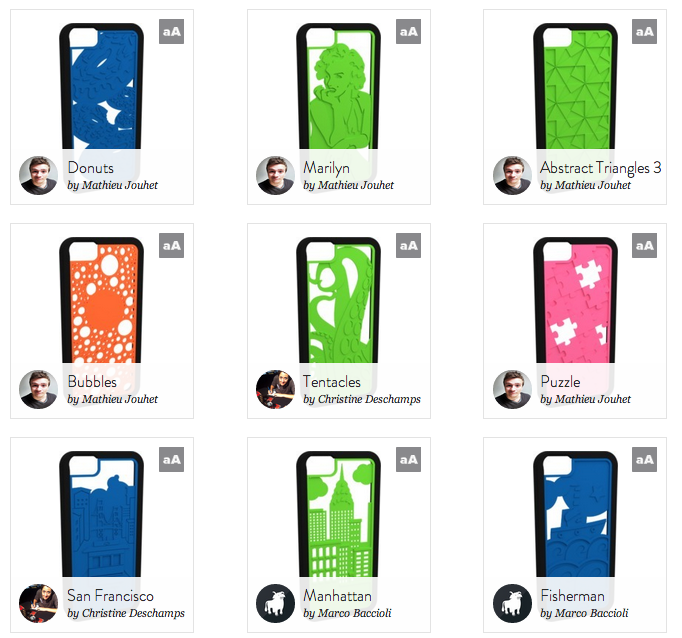Click the aA text icon on Donuts card
The width and height of the screenshot is (682, 638).
point(171,31)
